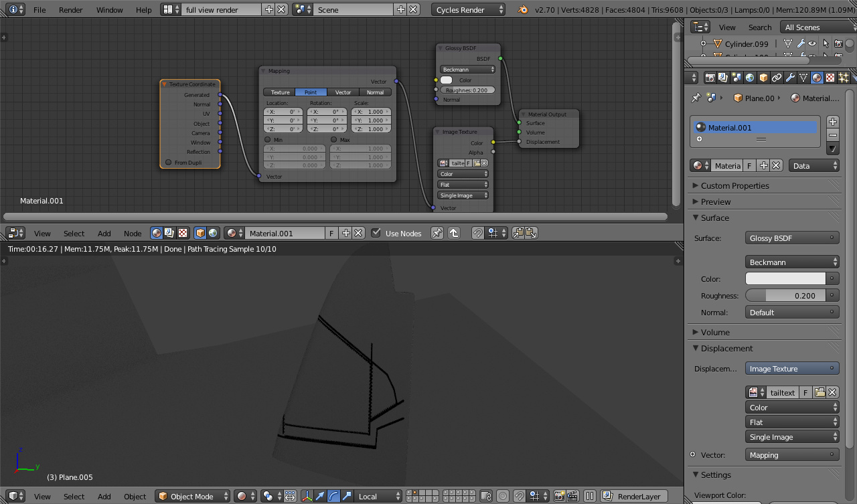857x504 pixels.
Task: Open the World properties tab globe icon
Action: [x=750, y=78]
